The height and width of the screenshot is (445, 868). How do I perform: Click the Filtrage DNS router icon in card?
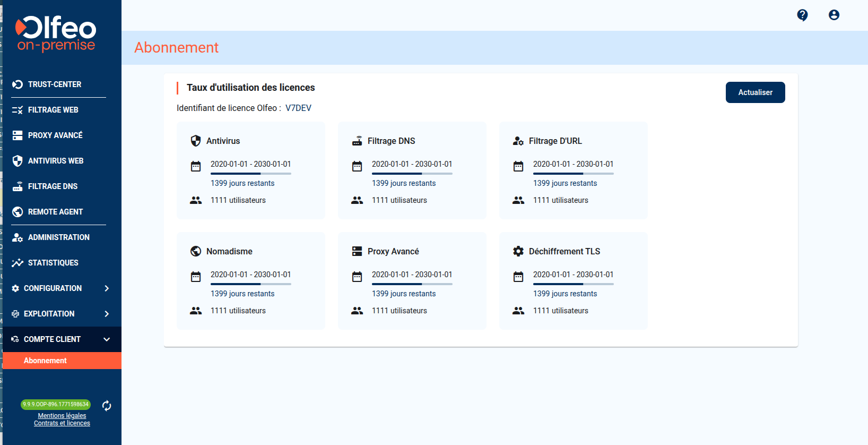pyautogui.click(x=357, y=141)
